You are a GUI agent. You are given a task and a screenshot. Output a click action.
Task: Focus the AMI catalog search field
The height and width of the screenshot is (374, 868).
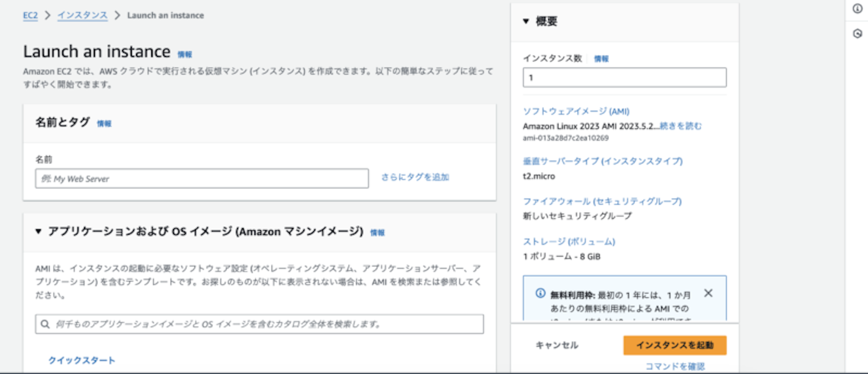coord(259,324)
